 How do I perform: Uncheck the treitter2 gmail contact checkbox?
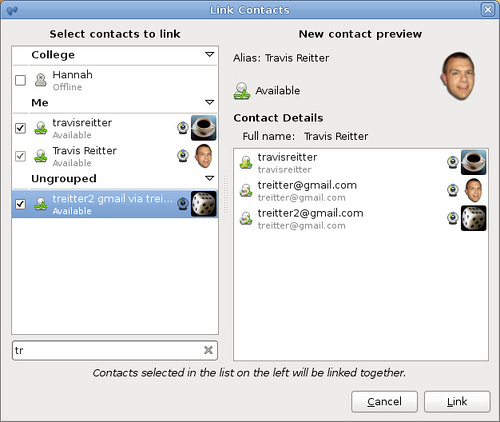[20, 204]
